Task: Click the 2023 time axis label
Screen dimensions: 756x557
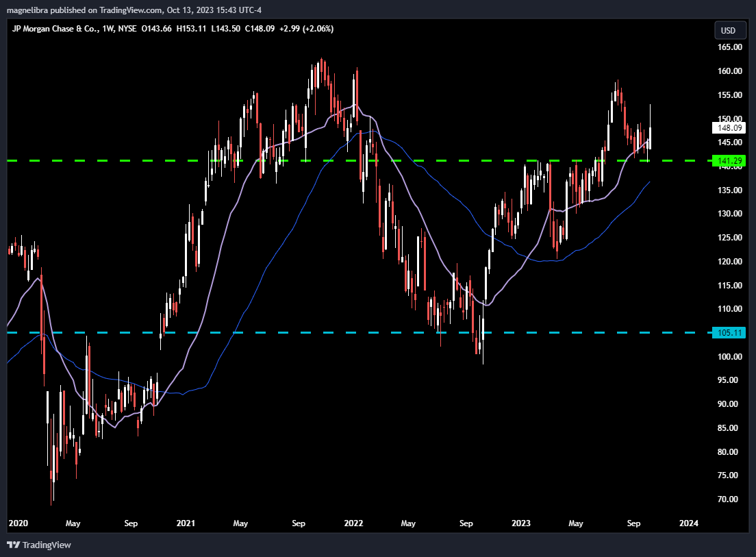Action: tap(520, 523)
